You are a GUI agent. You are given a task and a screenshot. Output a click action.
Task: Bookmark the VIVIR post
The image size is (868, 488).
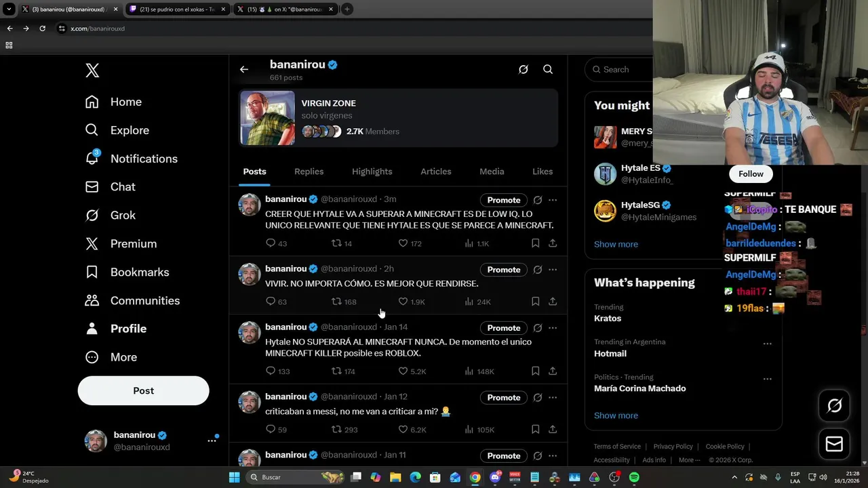(535, 301)
